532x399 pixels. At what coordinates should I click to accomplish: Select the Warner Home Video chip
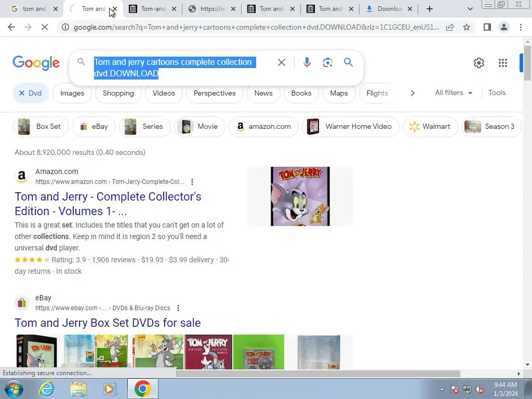pyautogui.click(x=351, y=127)
